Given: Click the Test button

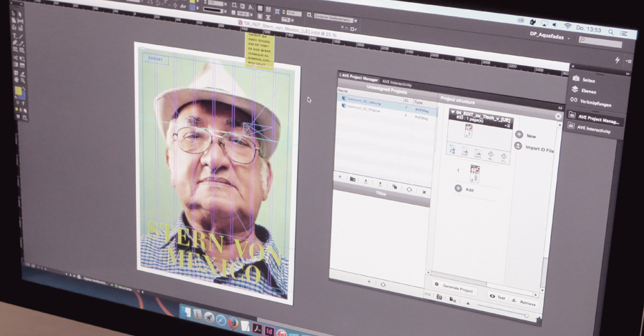Looking at the screenshot, I should point(497,297).
